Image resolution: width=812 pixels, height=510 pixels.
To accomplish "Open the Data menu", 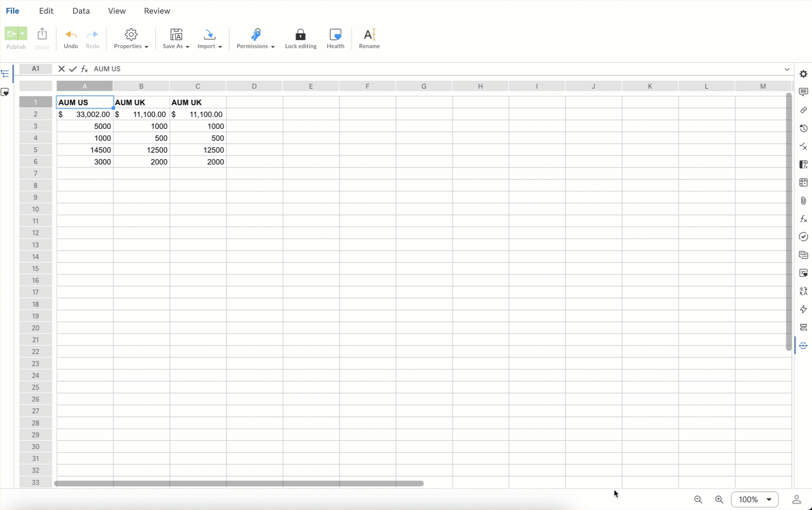I will click(81, 11).
